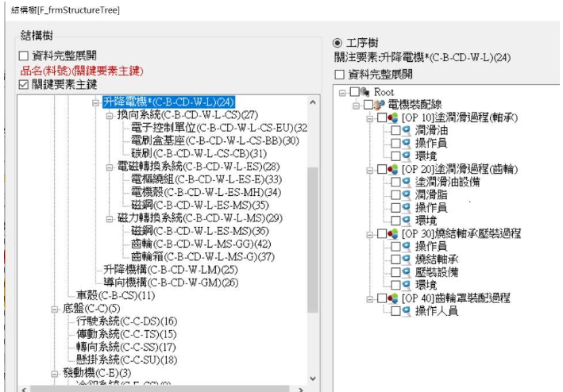Select 車殼(C-B-CS)(11)
The image size is (563, 392).
coord(116,295)
